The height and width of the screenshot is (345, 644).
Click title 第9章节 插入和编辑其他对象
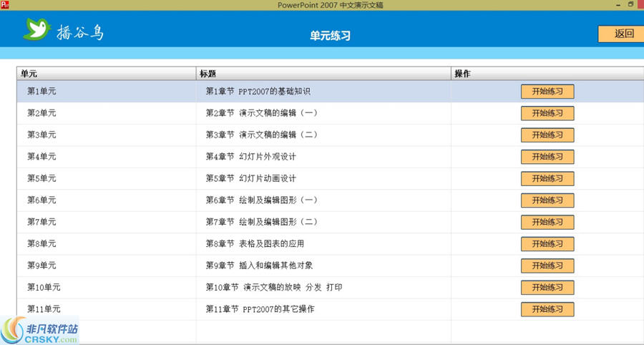[x=259, y=266]
